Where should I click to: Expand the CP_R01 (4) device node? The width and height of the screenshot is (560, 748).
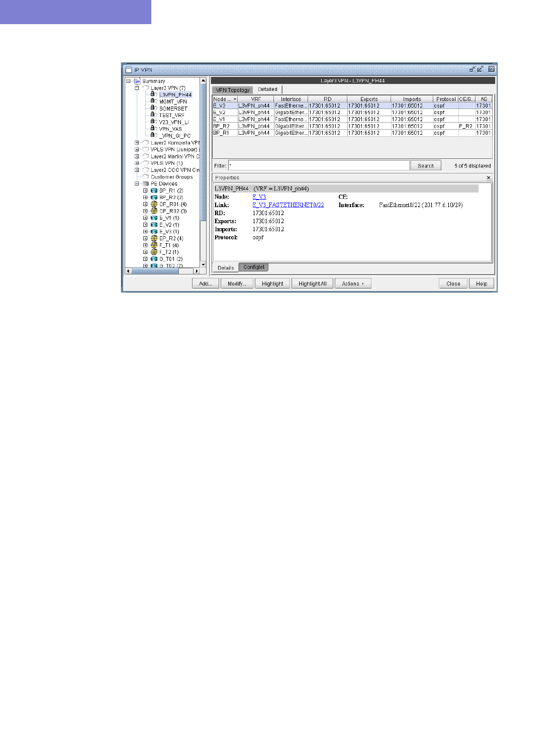tap(145, 204)
